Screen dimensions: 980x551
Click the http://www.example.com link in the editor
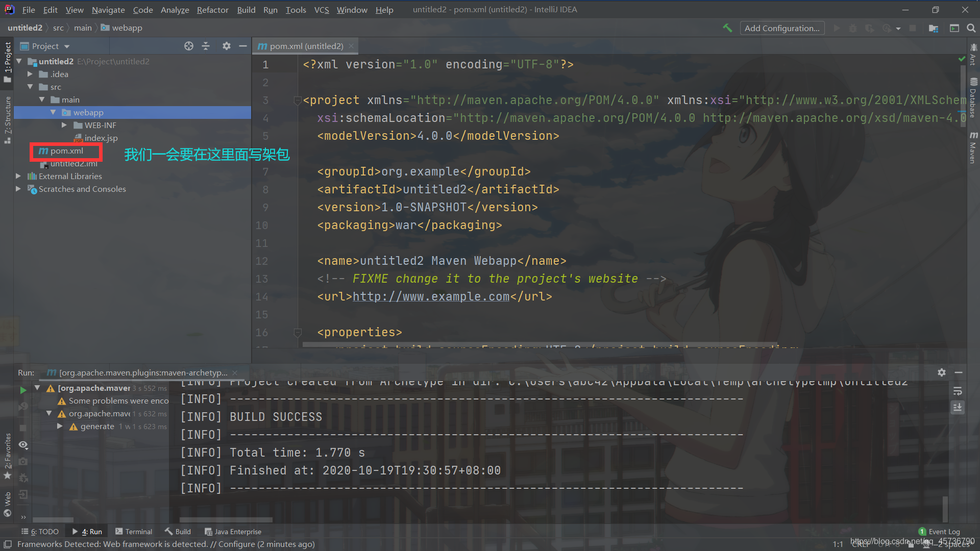pyautogui.click(x=431, y=297)
